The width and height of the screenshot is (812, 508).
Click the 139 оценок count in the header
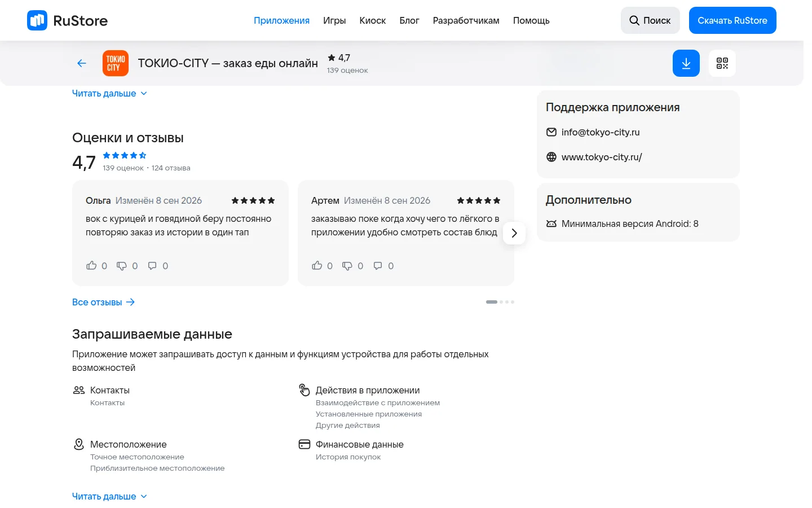tap(347, 71)
